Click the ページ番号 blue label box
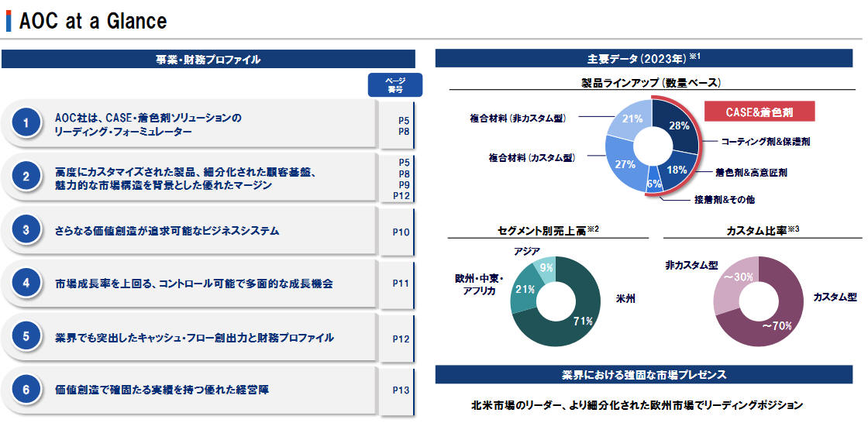Screen dimensions: 868x423 tap(394, 84)
